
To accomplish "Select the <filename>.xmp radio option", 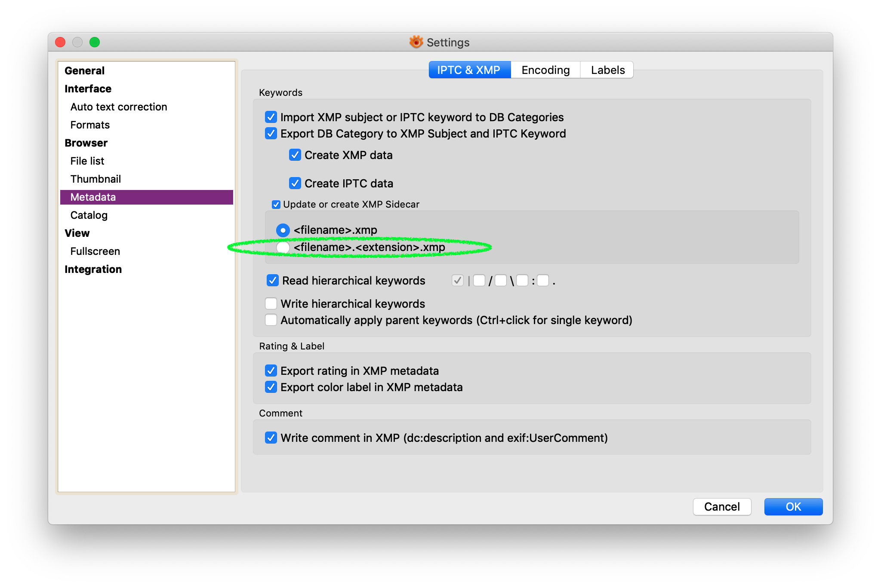I will pos(283,230).
